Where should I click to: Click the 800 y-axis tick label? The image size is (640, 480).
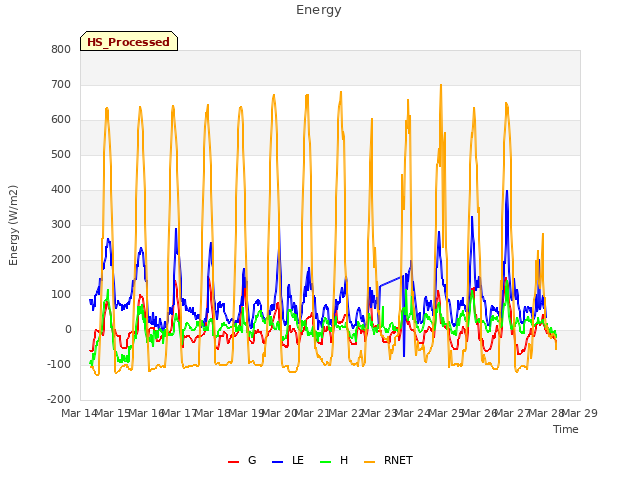pos(61,49)
